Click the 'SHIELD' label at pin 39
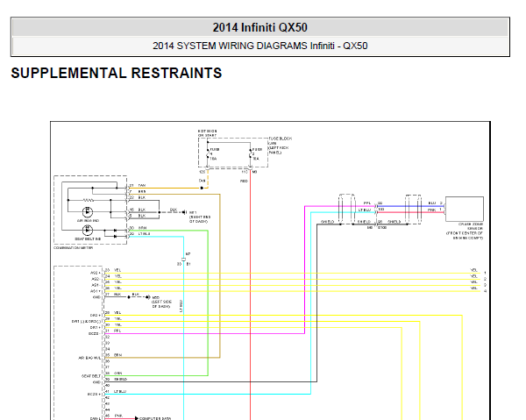 (x=121, y=379)
